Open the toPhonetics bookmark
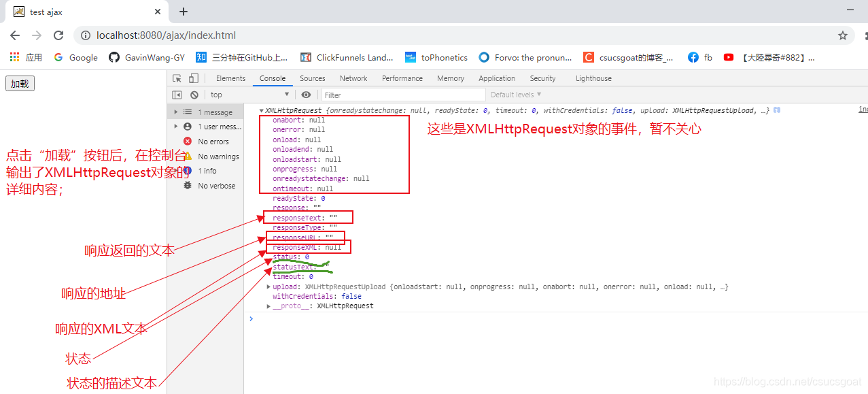 (436, 57)
